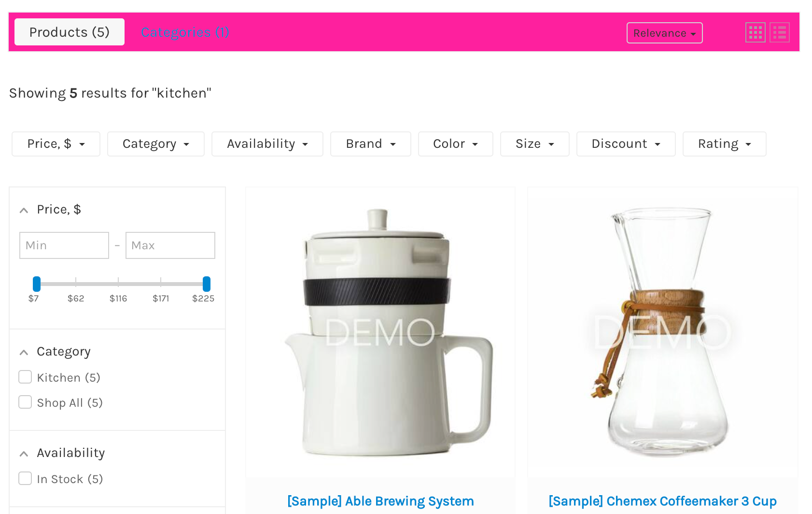Collapse the Category sidebar section chevron
The height and width of the screenshot is (514, 812).
pyautogui.click(x=24, y=352)
